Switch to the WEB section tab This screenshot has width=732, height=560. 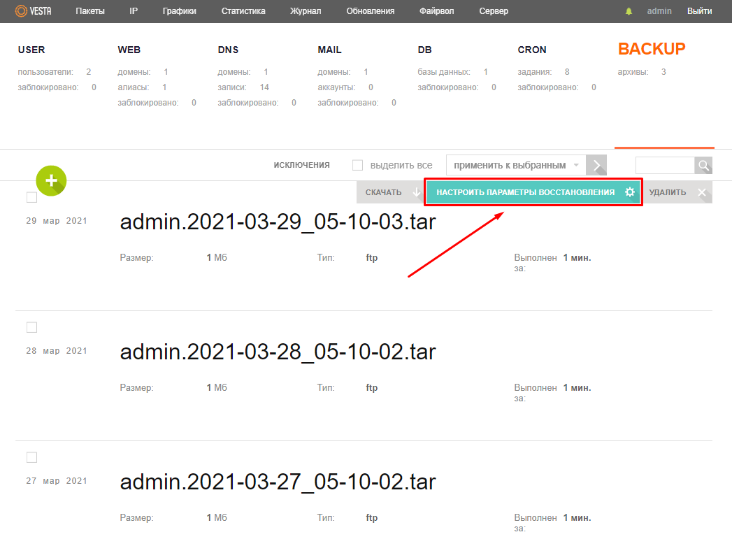click(x=131, y=50)
